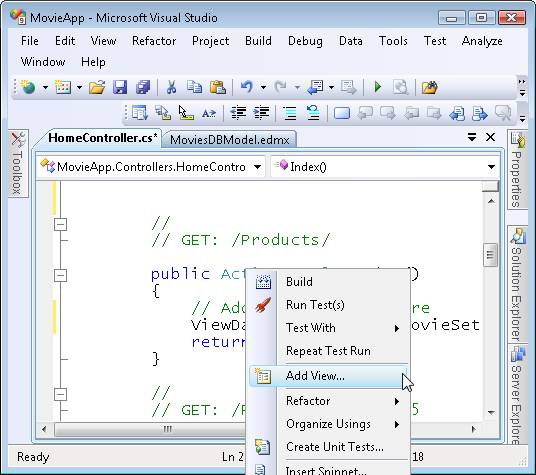Click the window split bar above scrollbar
The width and height of the screenshot is (536, 475).
click(490, 187)
